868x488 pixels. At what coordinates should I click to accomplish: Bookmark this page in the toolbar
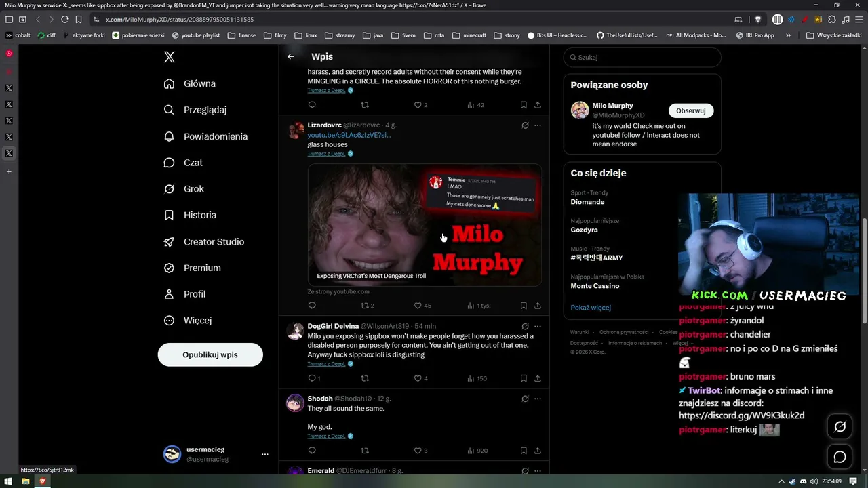click(79, 20)
